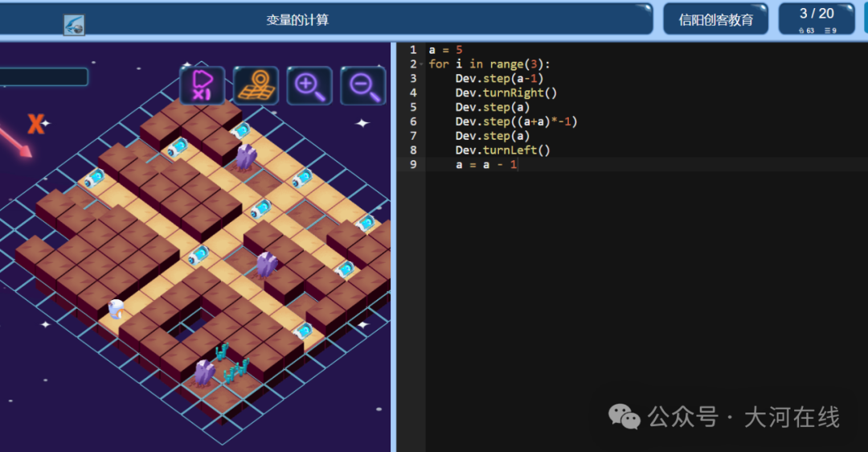Open the map location view icon

[256, 85]
